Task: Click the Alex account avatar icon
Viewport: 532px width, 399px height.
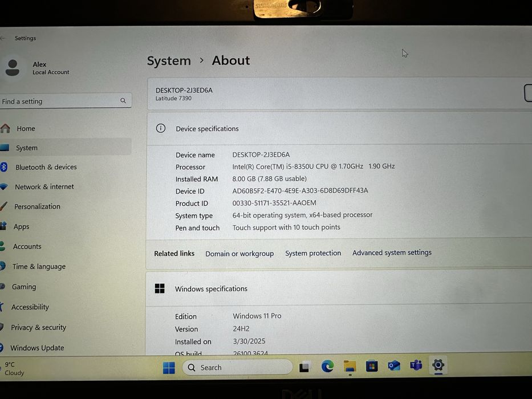Action: 13,68
